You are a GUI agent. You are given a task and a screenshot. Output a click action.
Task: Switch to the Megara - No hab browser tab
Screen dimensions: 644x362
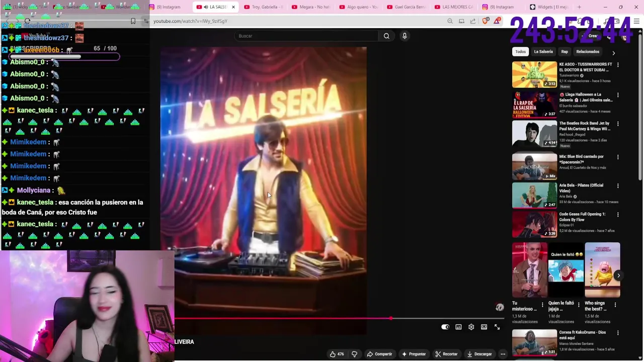click(x=311, y=7)
